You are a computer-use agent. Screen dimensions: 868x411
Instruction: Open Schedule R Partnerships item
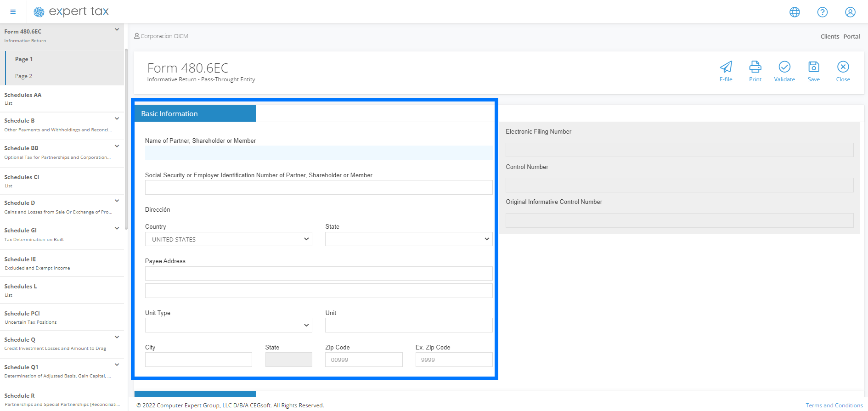pos(62,400)
